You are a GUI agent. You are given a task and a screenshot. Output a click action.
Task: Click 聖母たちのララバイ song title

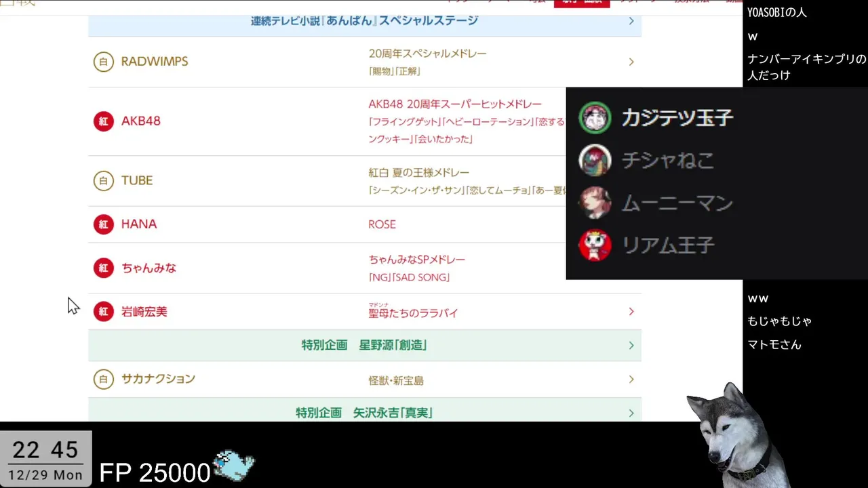click(413, 313)
